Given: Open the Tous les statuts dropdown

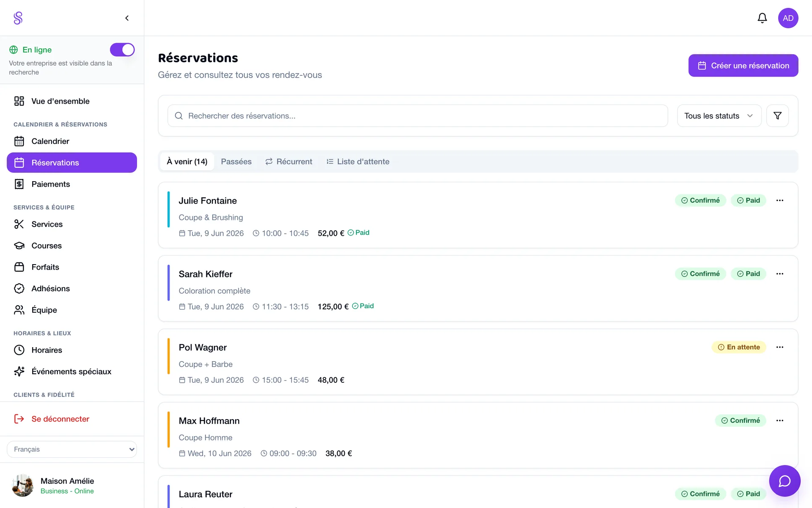Looking at the screenshot, I should (719, 116).
